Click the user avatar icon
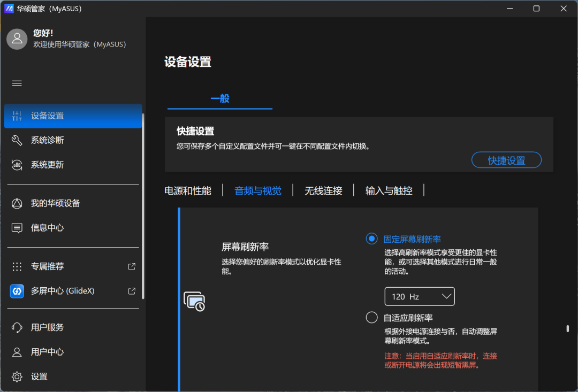The height and width of the screenshot is (392, 578). point(17,39)
